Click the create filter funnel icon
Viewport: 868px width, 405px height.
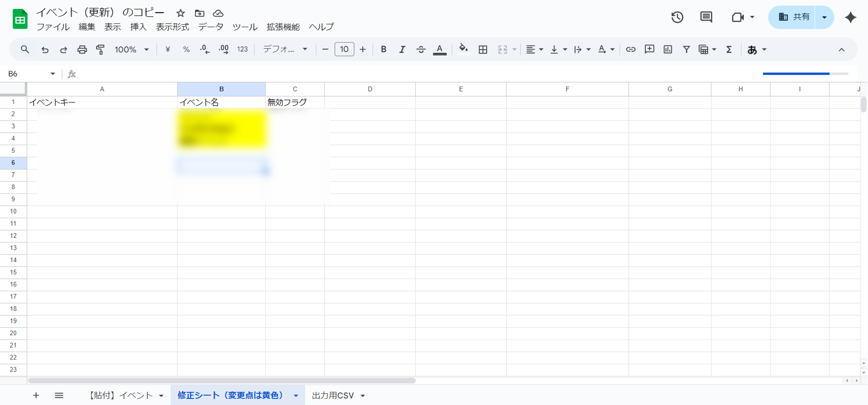(686, 49)
